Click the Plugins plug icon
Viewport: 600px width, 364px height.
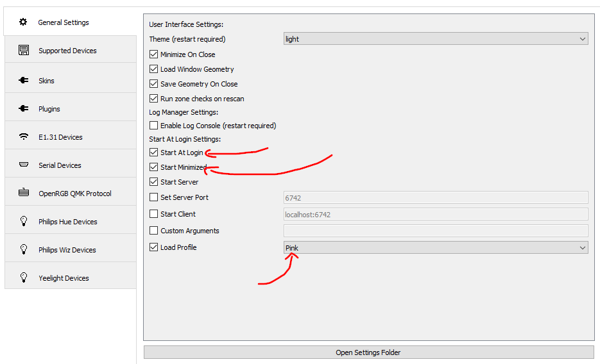pyautogui.click(x=24, y=109)
